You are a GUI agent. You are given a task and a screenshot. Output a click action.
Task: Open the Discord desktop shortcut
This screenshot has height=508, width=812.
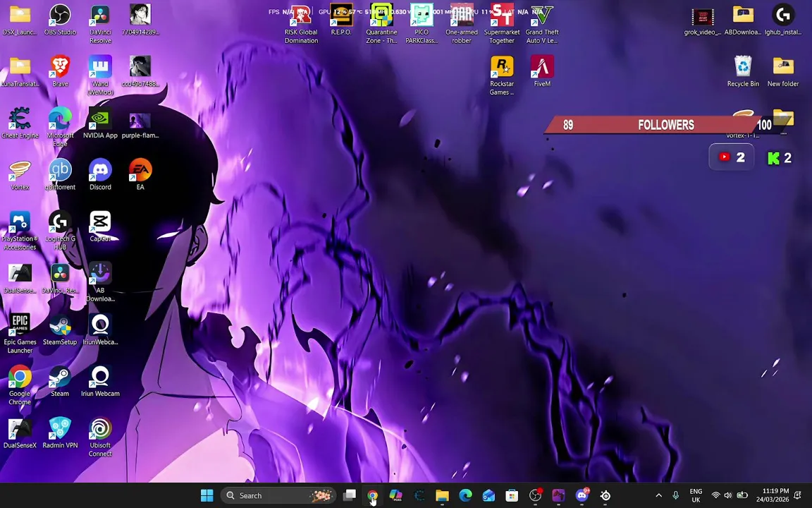(100, 175)
